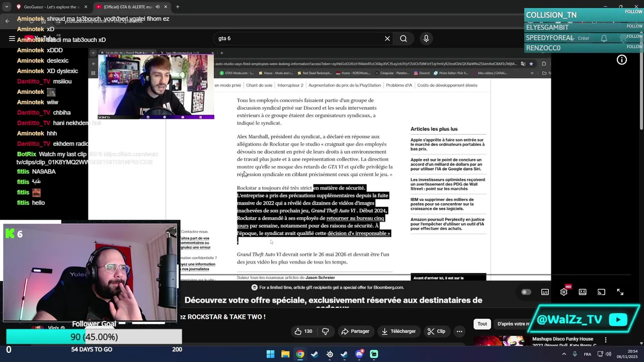Click the Partager share button
This screenshot has height=362, width=644.
355,331
